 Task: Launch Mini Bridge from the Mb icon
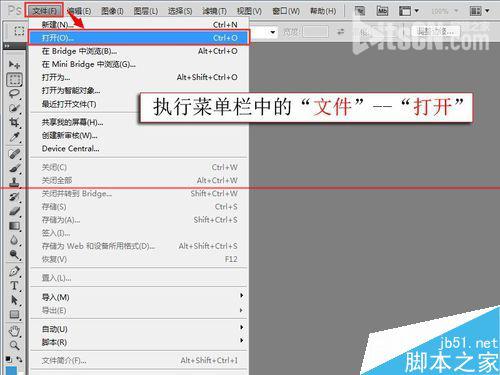pos(382,11)
